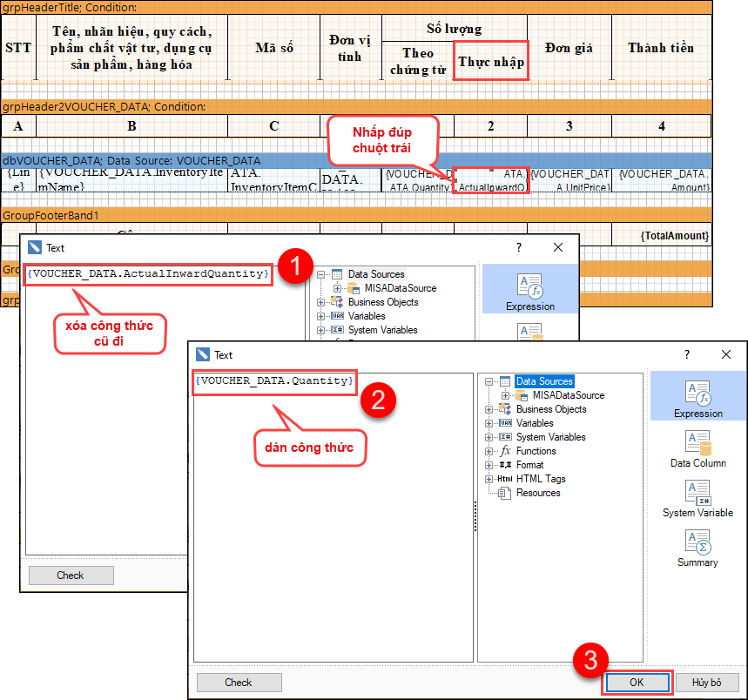Select the HTML Tags tree item
The height and width of the screenshot is (700, 748).
pos(542,479)
